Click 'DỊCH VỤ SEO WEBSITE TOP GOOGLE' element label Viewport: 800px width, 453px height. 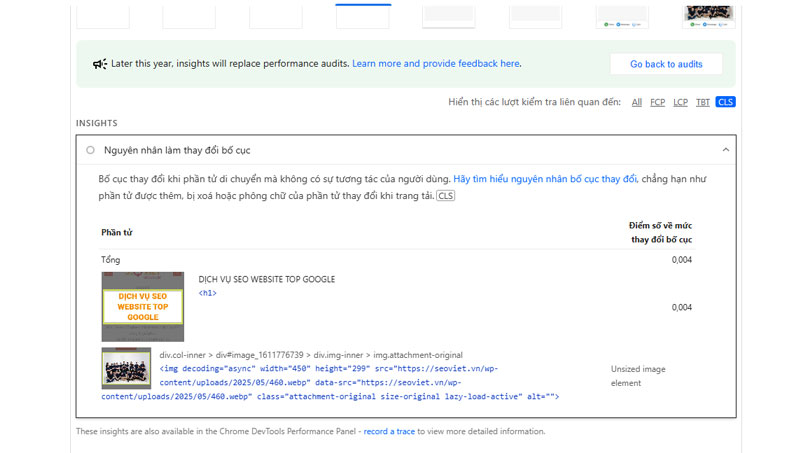pyautogui.click(x=267, y=279)
